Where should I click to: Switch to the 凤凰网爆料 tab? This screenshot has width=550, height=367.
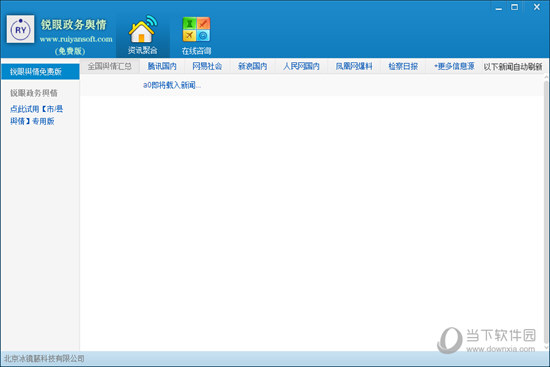(x=354, y=66)
